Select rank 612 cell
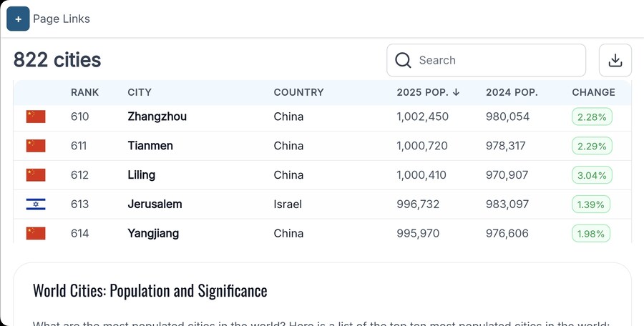This screenshot has width=644, height=326. (x=79, y=175)
